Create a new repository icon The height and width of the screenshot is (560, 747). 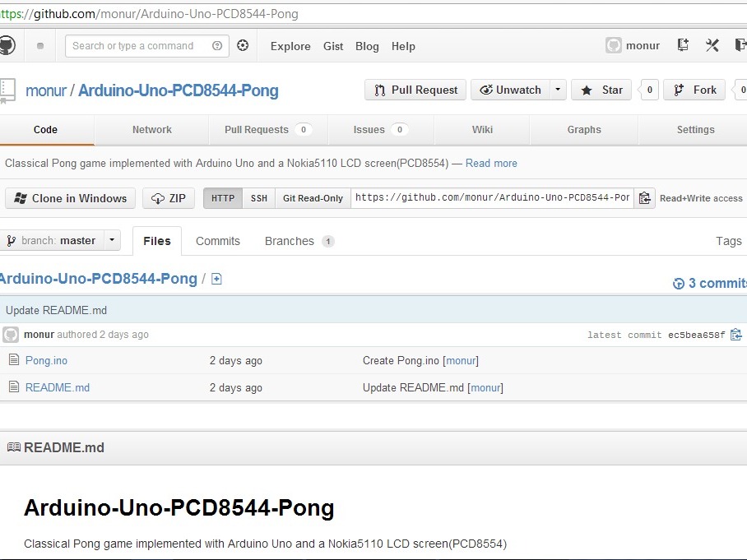click(683, 45)
